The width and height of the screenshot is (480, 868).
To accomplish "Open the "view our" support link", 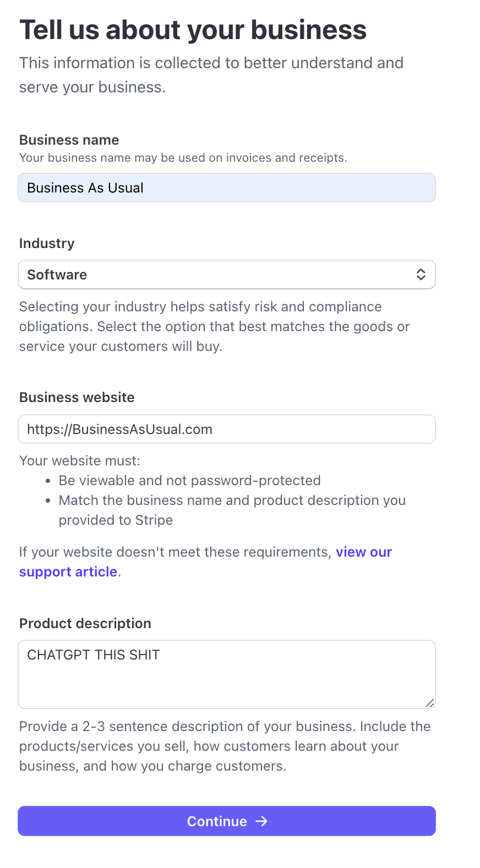I will [x=364, y=552].
